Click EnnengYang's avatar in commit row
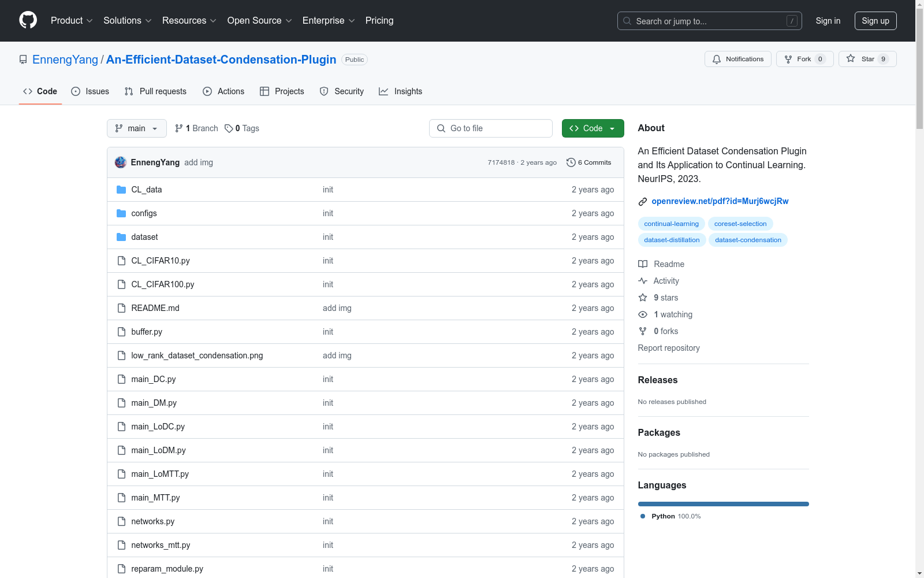This screenshot has height=578, width=924. [121, 162]
